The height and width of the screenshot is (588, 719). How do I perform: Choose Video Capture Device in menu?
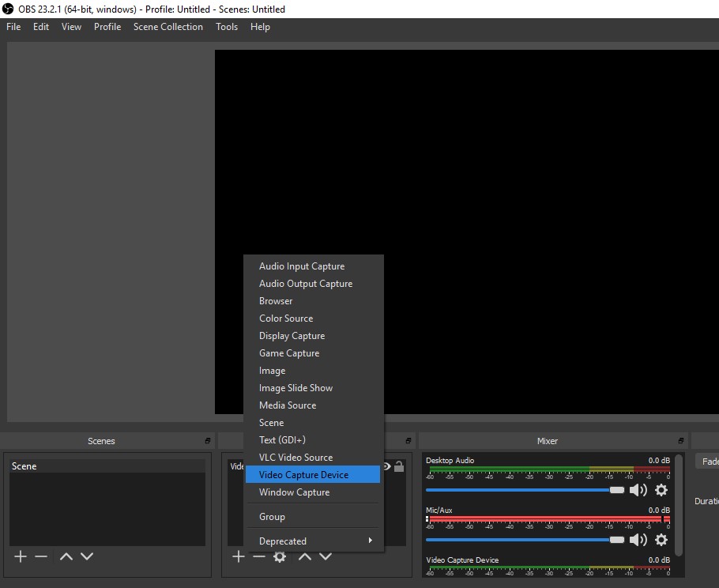(x=313, y=475)
